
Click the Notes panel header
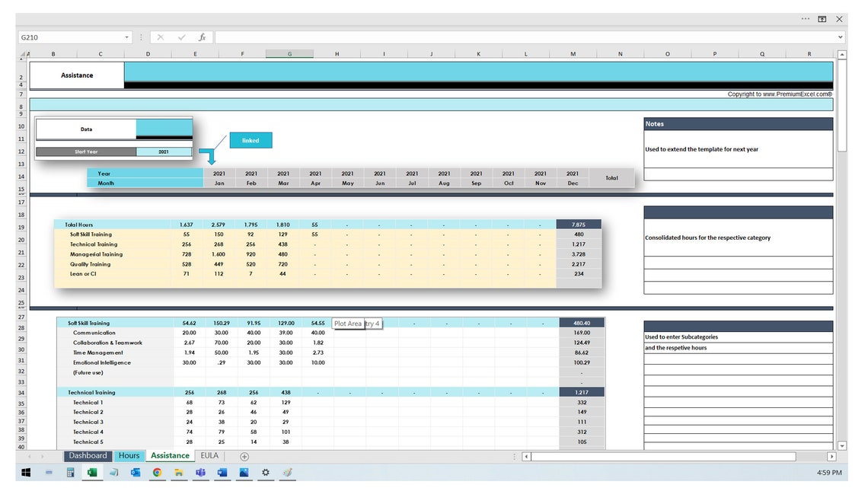tap(738, 124)
